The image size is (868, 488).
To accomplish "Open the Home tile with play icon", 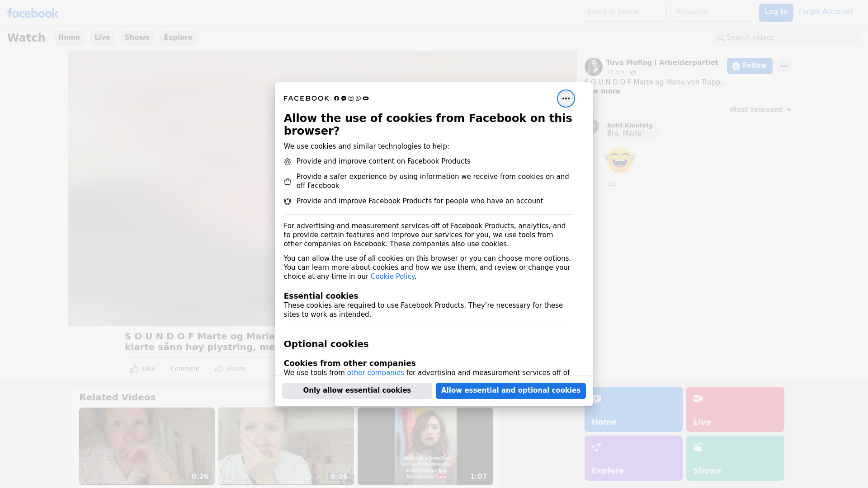I will [x=633, y=409].
